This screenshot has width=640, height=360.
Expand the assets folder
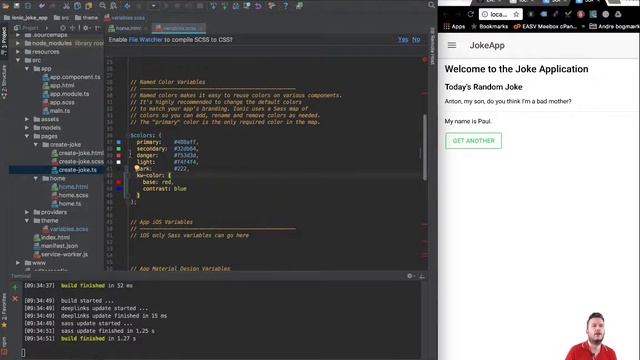[27, 119]
